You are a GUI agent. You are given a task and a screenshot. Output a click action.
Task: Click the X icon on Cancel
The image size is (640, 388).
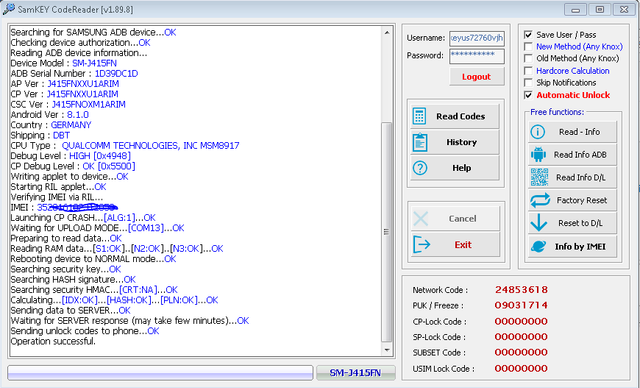tap(421, 219)
